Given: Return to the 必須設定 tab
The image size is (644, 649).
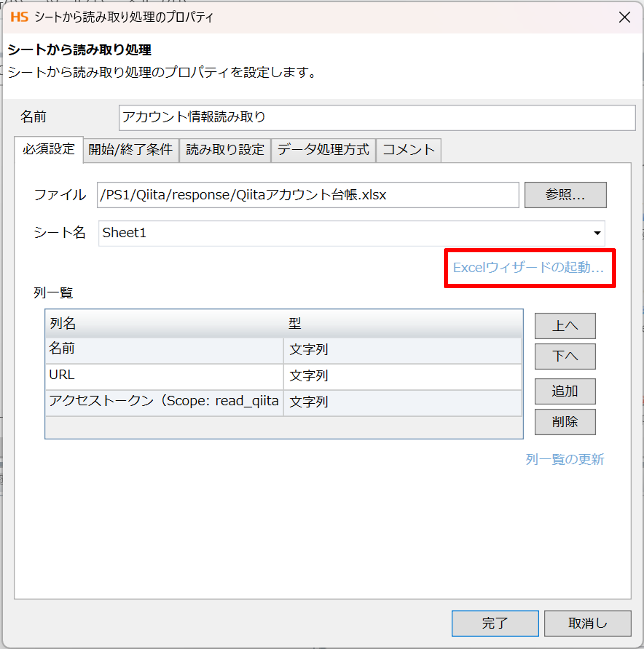Looking at the screenshot, I should 48,150.
